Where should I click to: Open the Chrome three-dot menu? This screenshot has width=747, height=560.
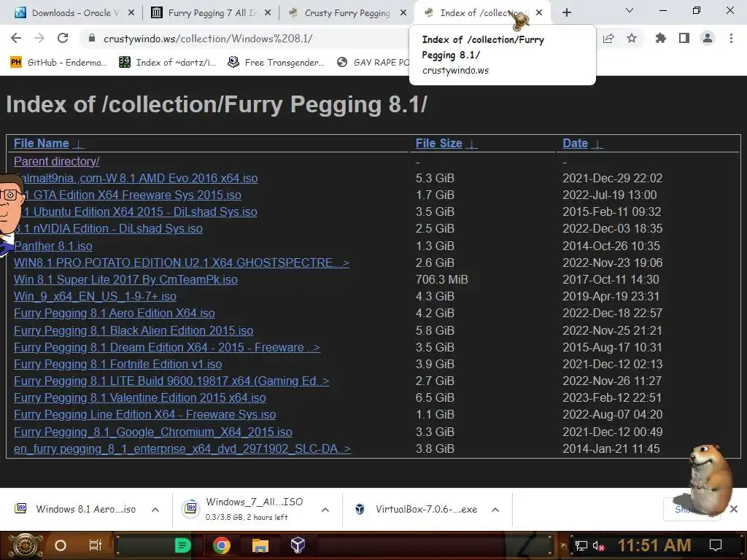click(731, 38)
